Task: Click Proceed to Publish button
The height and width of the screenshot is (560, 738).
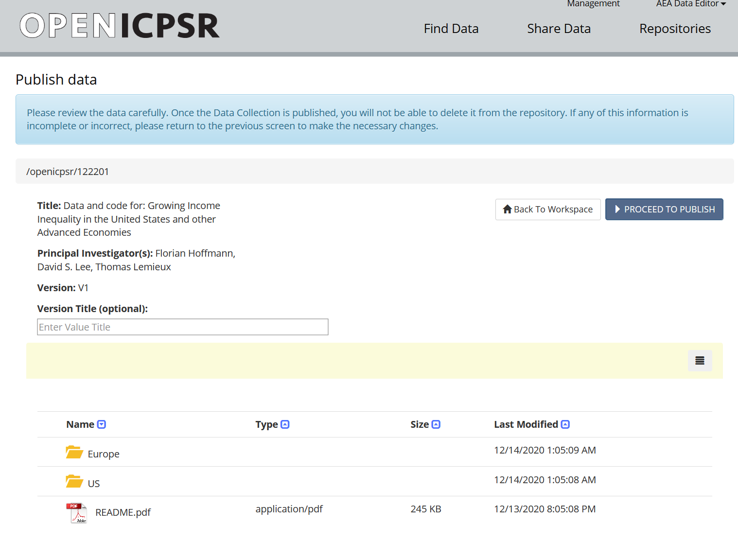Action: [664, 210]
